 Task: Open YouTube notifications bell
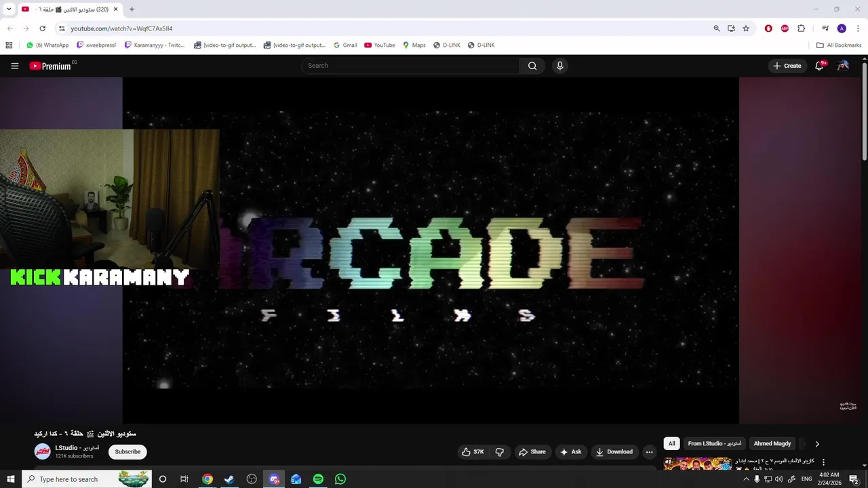point(819,66)
